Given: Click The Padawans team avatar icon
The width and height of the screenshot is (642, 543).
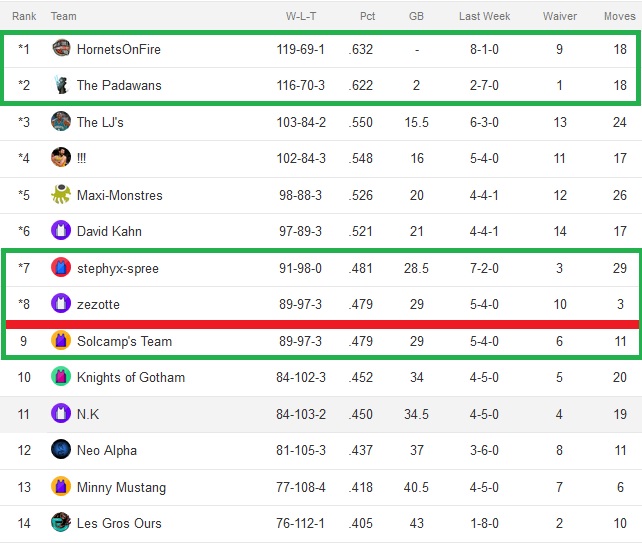Looking at the screenshot, I should [x=61, y=85].
